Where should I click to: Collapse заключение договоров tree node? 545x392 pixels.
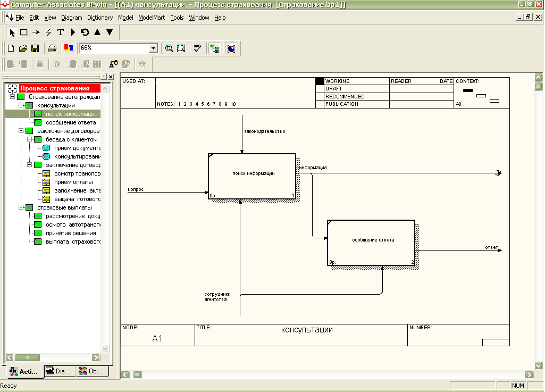[21, 131]
